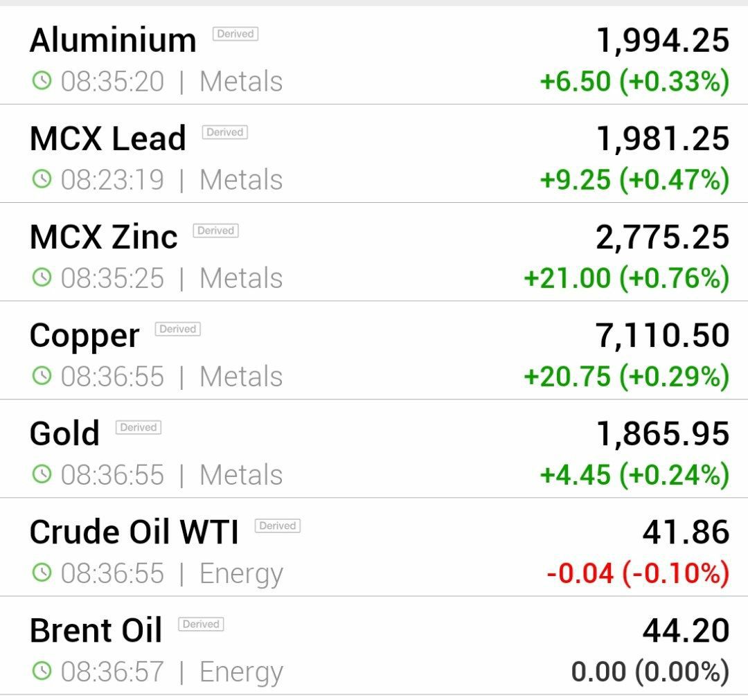Image resolution: width=748 pixels, height=700 pixels.
Task: Click the clock icon in the Brent Oil row
Action: (42, 671)
